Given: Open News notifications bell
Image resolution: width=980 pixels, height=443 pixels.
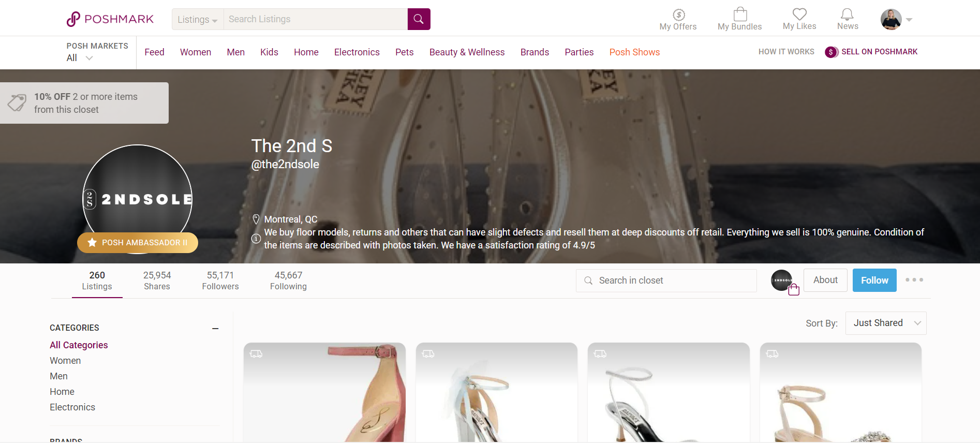Looking at the screenshot, I should click(x=847, y=20).
